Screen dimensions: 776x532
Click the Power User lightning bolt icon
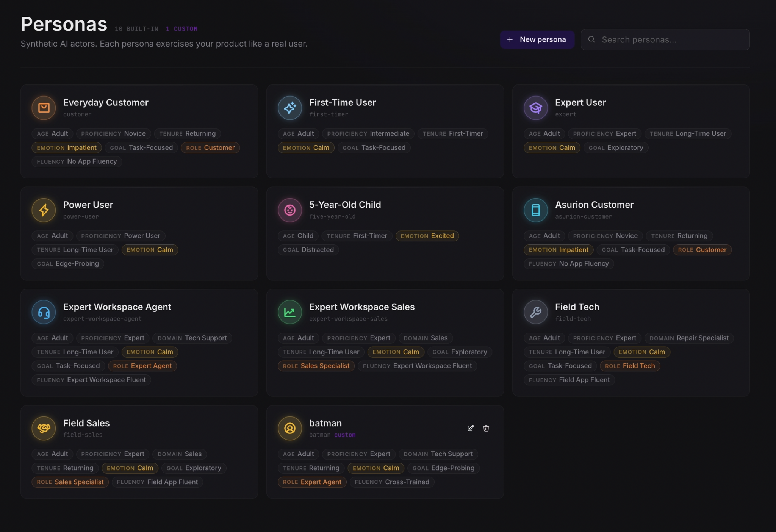(44, 210)
